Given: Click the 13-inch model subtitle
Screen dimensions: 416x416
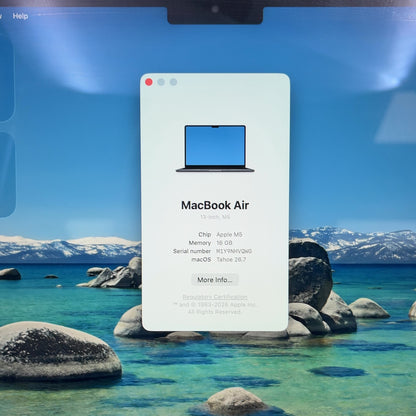Looking at the screenshot, I should point(215,217).
